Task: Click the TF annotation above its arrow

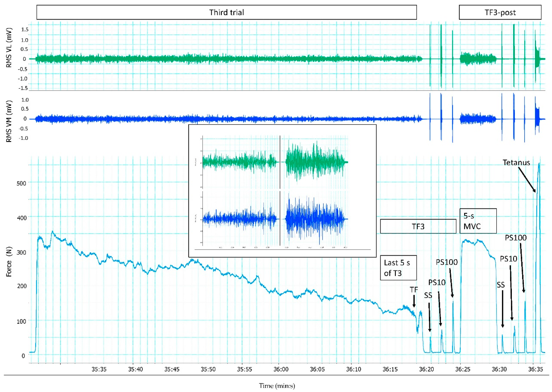Action: pos(414,290)
